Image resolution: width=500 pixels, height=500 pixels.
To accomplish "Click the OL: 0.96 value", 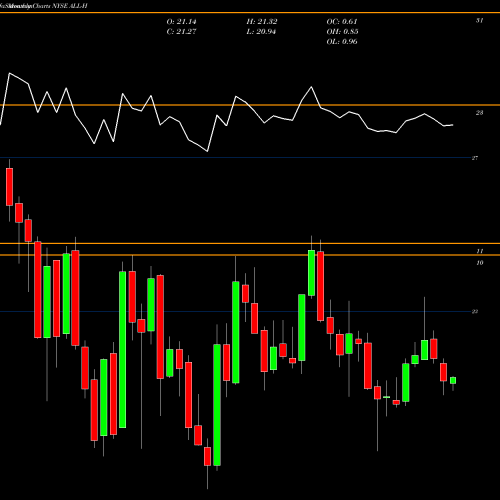I will coord(342,42).
